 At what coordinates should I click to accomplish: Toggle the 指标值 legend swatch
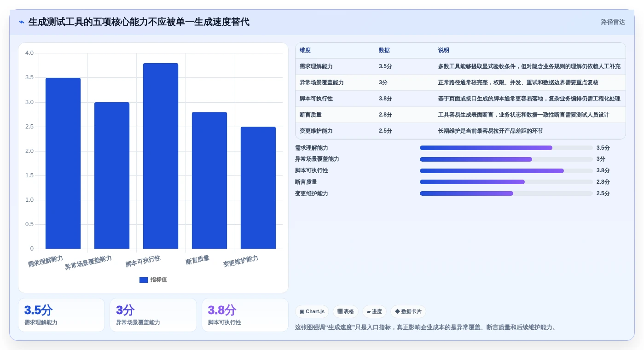[144, 280]
